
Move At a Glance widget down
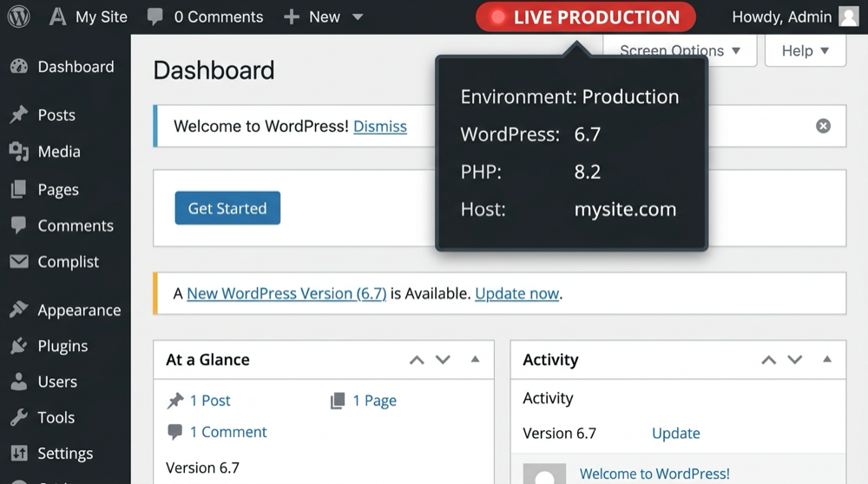click(x=443, y=360)
